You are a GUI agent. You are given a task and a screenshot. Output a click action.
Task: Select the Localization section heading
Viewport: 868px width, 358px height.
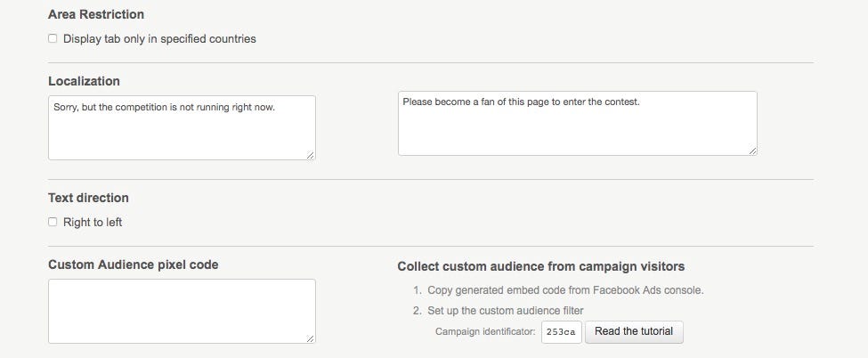click(85, 81)
